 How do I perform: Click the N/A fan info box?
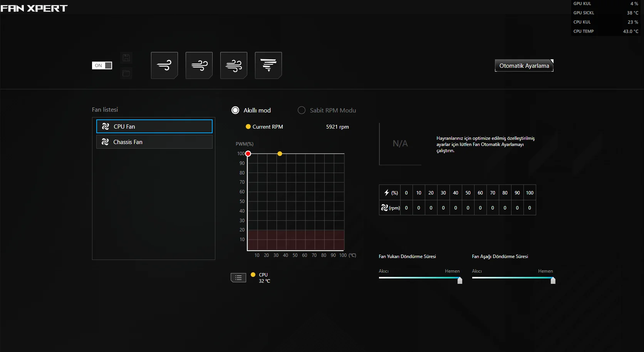tap(400, 144)
